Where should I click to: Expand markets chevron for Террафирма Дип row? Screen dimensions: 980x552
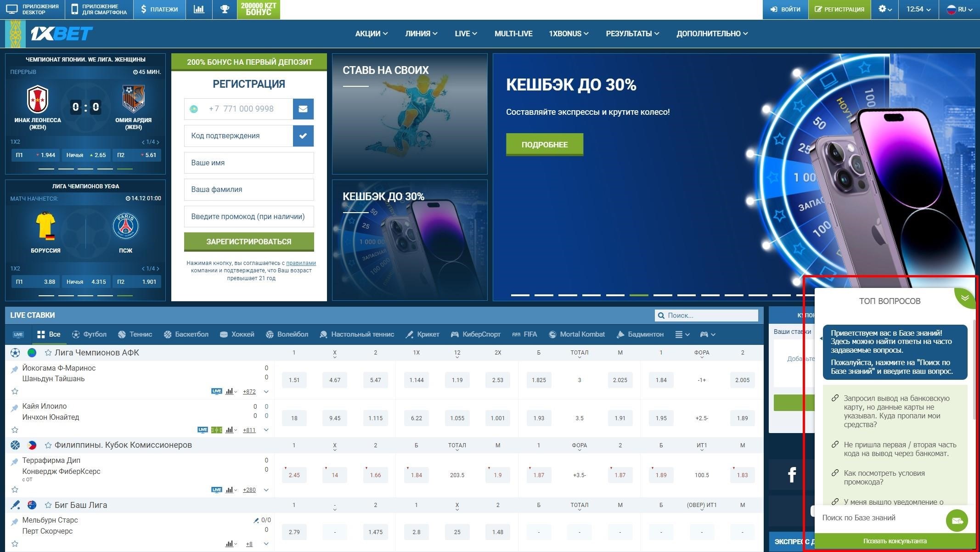pos(266,490)
